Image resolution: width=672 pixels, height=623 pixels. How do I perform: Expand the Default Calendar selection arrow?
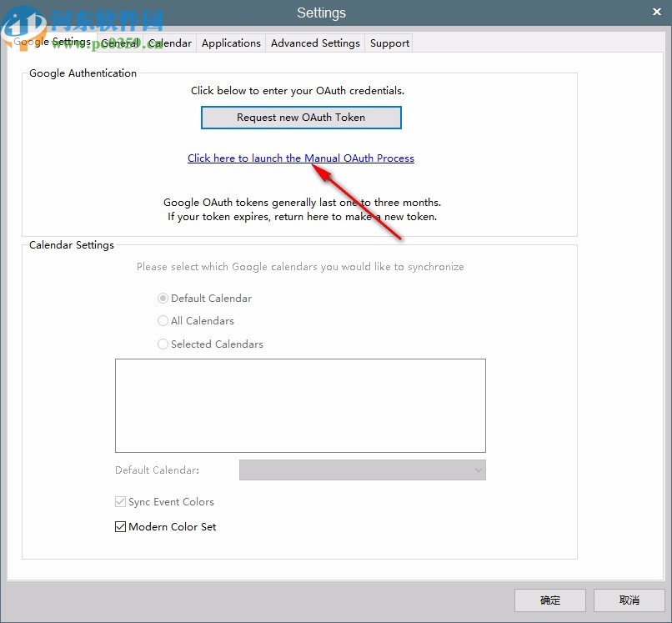478,470
